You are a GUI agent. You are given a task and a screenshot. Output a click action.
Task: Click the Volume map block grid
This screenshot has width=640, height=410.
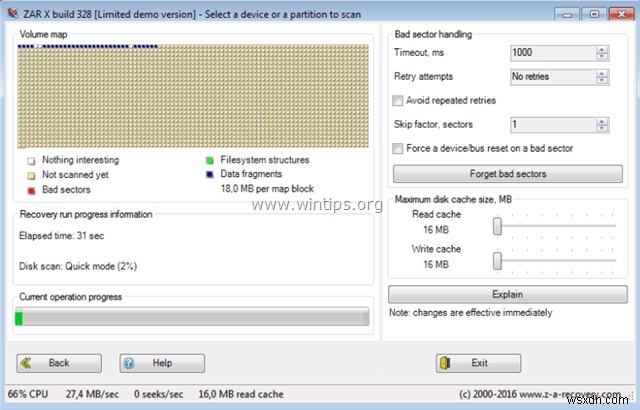click(x=193, y=96)
